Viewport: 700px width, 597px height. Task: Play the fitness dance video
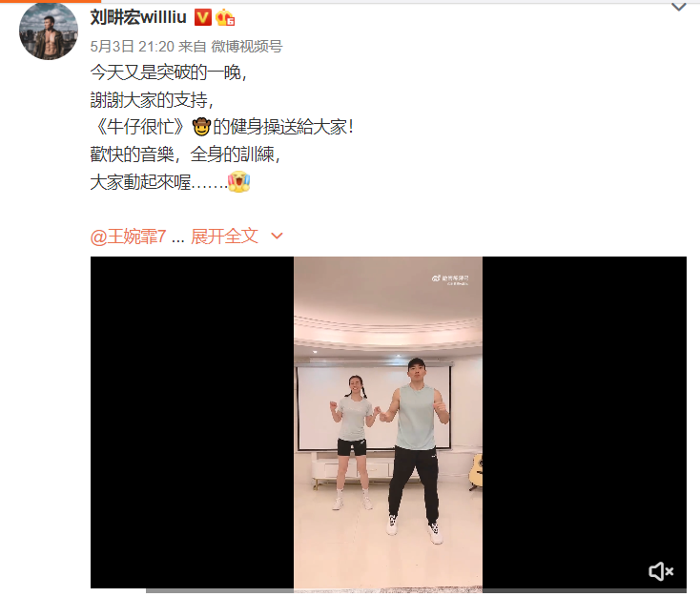(388, 422)
